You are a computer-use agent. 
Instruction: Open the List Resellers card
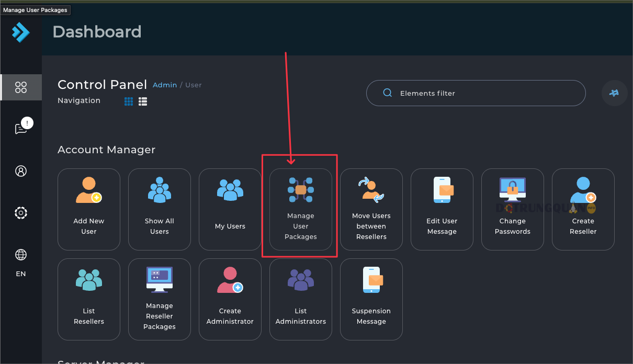(x=89, y=299)
